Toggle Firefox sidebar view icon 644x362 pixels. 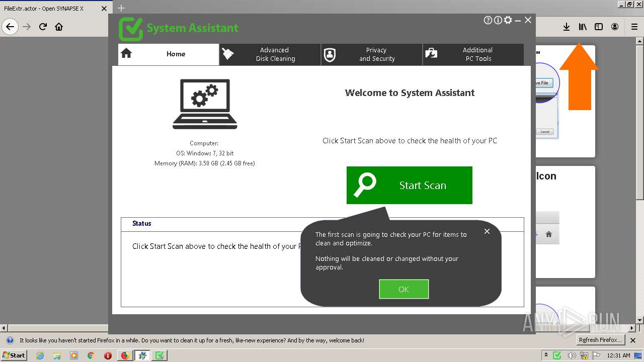(598, 27)
